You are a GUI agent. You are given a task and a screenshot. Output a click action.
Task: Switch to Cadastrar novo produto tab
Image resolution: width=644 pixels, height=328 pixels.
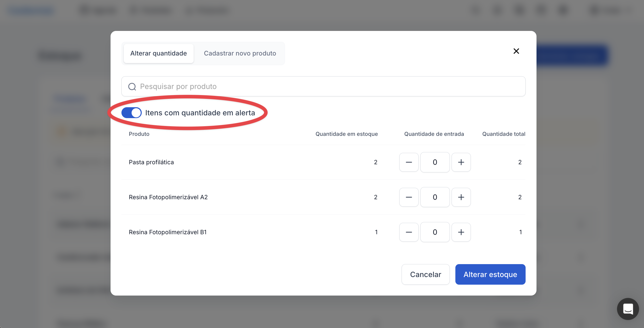[x=240, y=53]
